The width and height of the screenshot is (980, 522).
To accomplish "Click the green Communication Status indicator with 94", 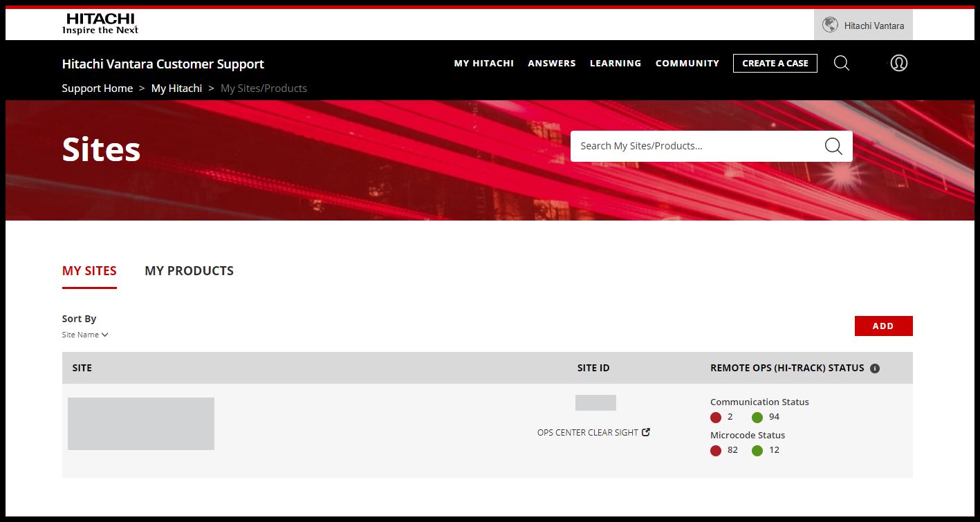I will (x=757, y=418).
